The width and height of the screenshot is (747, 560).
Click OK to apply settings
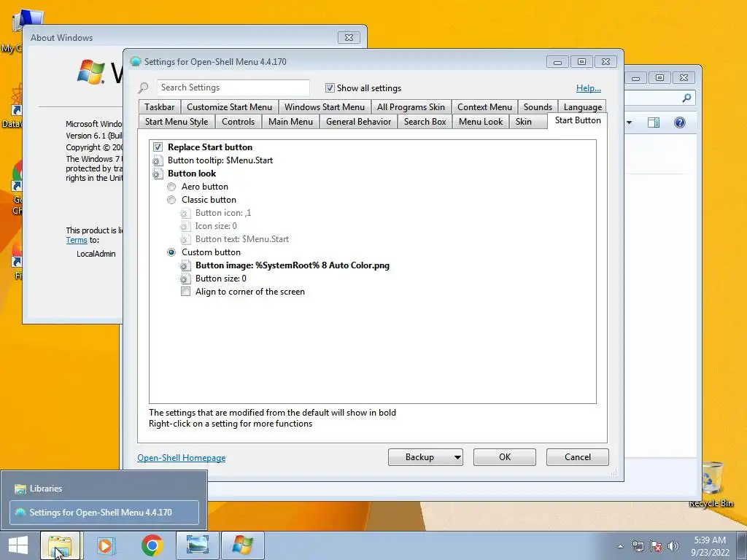coord(505,457)
